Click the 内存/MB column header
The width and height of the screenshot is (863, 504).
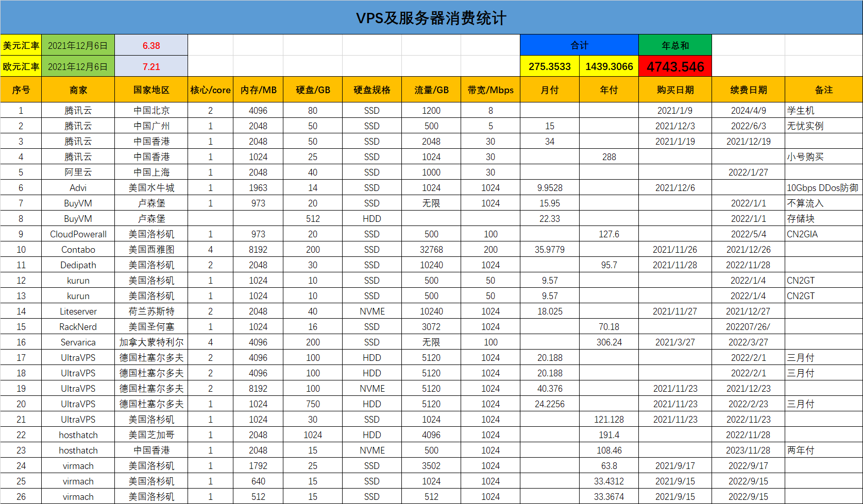[x=258, y=90]
